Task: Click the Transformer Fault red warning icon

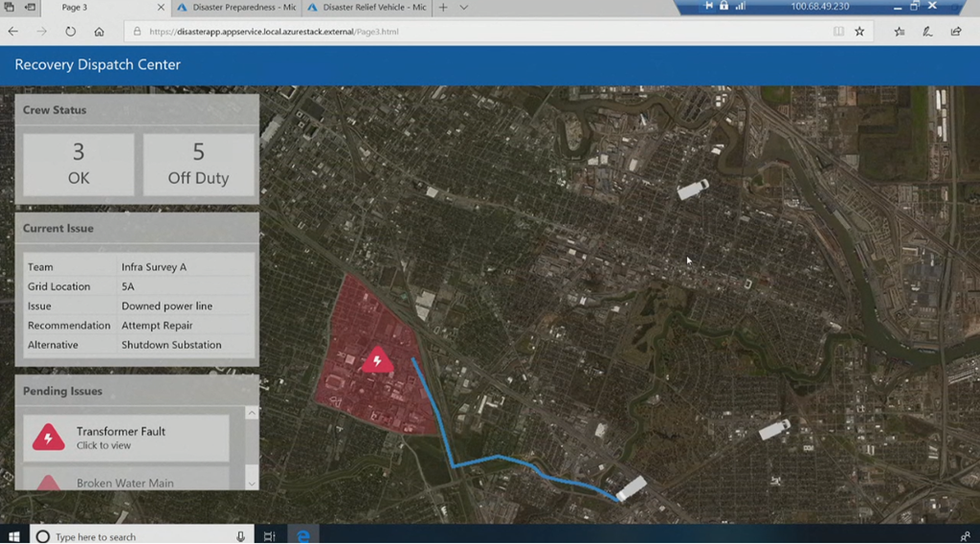Action: pos(48,437)
